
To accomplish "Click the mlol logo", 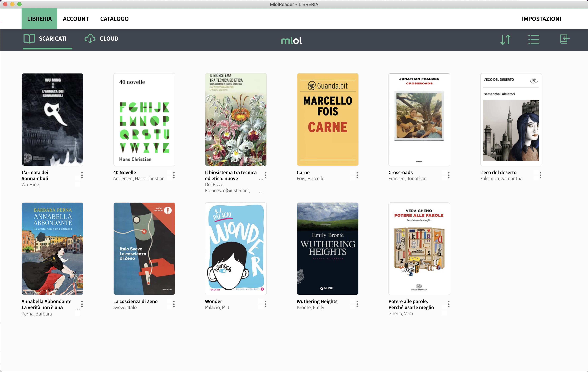I will point(292,40).
